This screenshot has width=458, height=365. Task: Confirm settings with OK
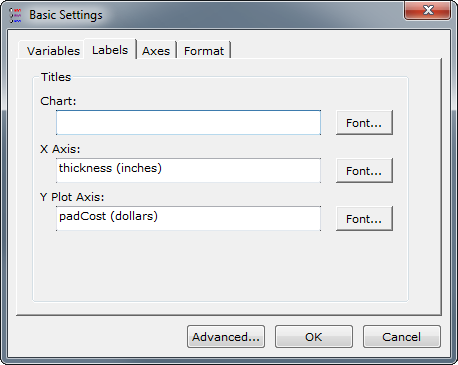coord(314,337)
